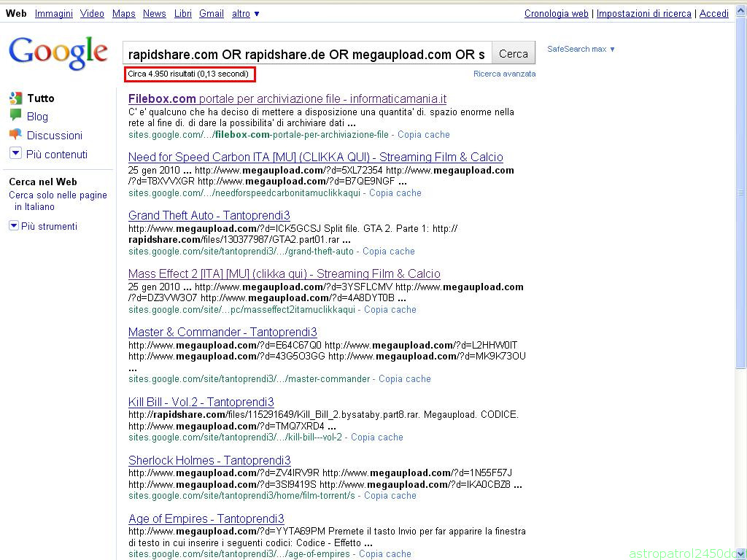Open Need for Speed Carbon ITA result

[315, 157]
